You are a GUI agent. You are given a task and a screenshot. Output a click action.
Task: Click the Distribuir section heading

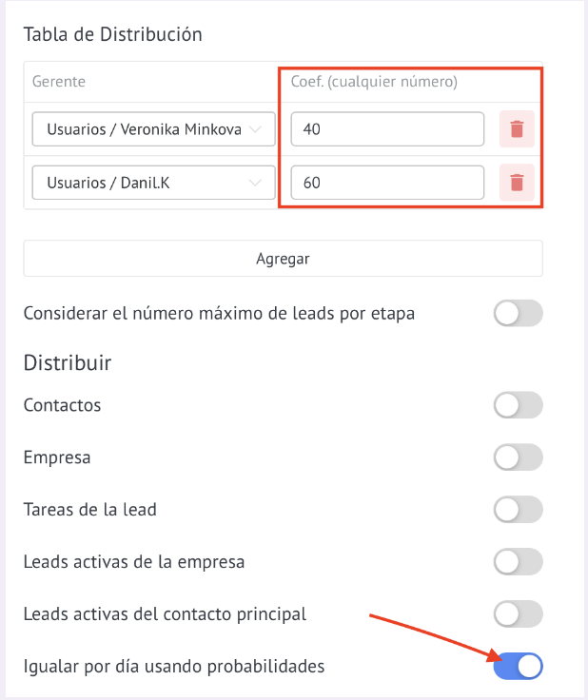(68, 362)
